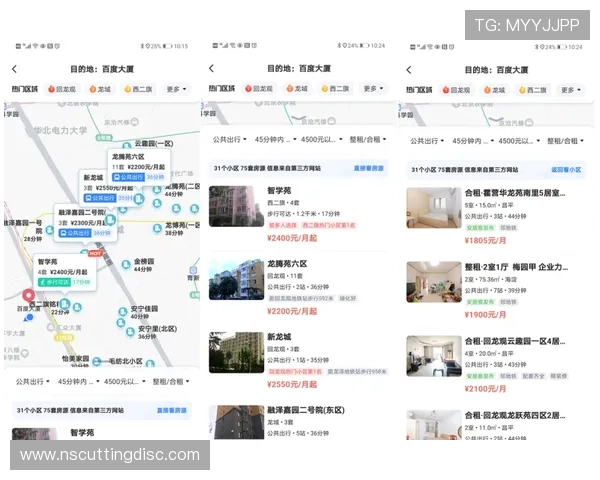Open 龙腾苑六区 map popup card
The height and width of the screenshot is (480, 600).
point(139,167)
